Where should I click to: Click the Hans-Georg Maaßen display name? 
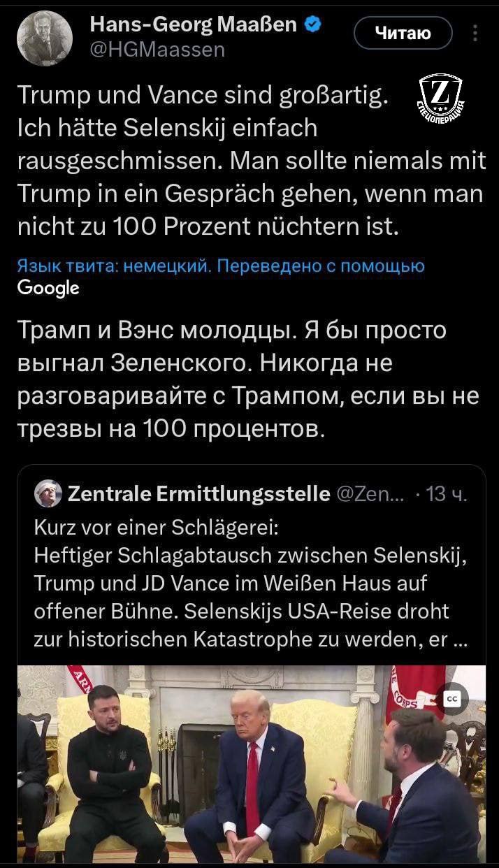point(194,25)
